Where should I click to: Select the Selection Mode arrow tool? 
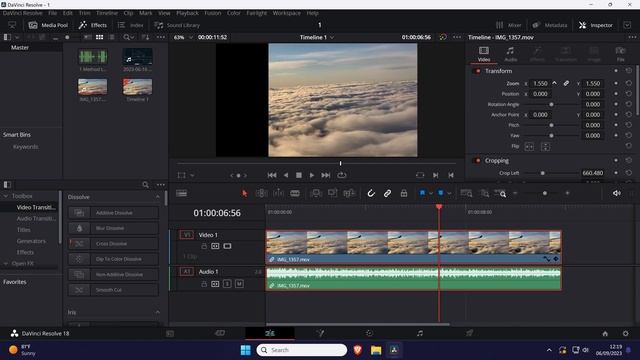tap(244, 193)
